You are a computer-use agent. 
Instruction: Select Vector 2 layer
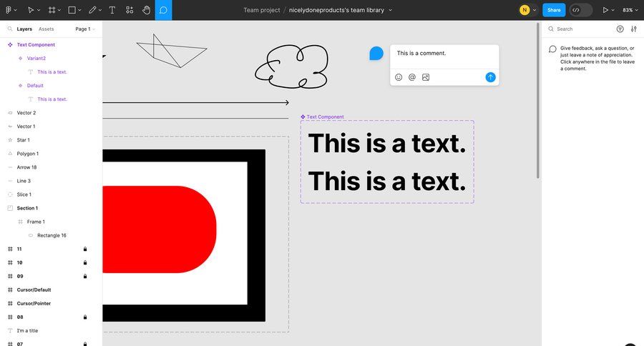(x=26, y=113)
